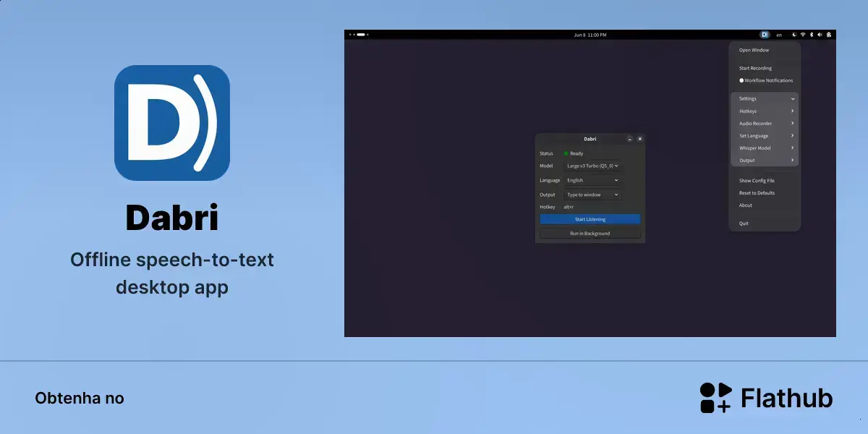Image resolution: width=868 pixels, height=434 pixels.
Task: Click the Status label in Dabri window
Action: (x=546, y=153)
